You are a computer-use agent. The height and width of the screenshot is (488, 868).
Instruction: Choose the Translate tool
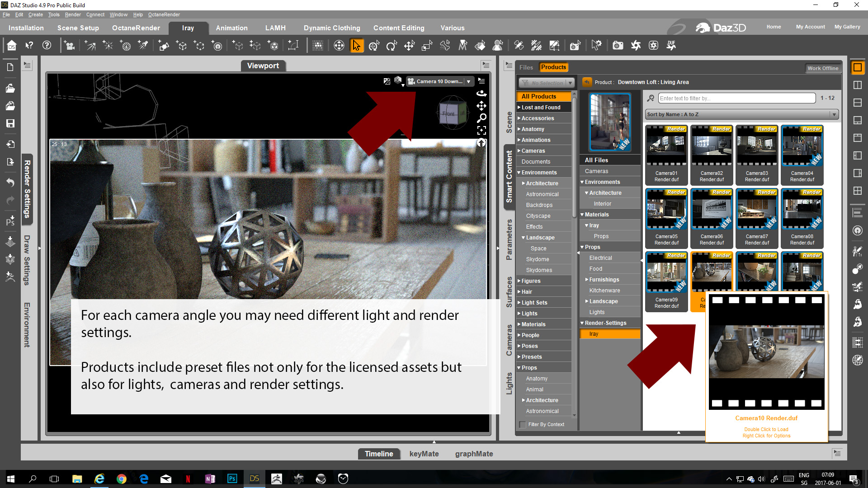click(x=409, y=45)
